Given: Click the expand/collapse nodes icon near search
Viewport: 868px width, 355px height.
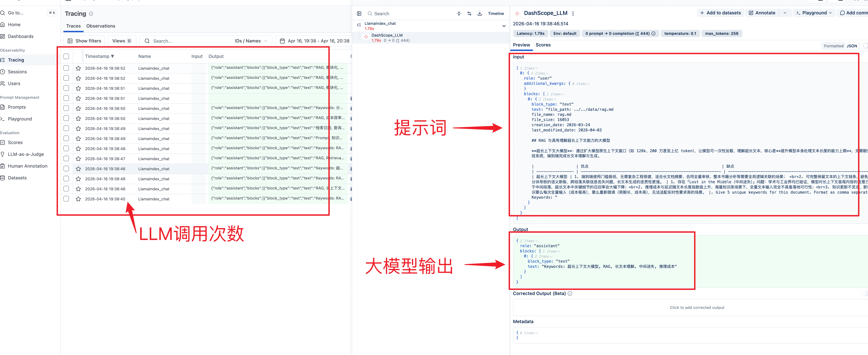Looking at the screenshot, I should [x=459, y=14].
